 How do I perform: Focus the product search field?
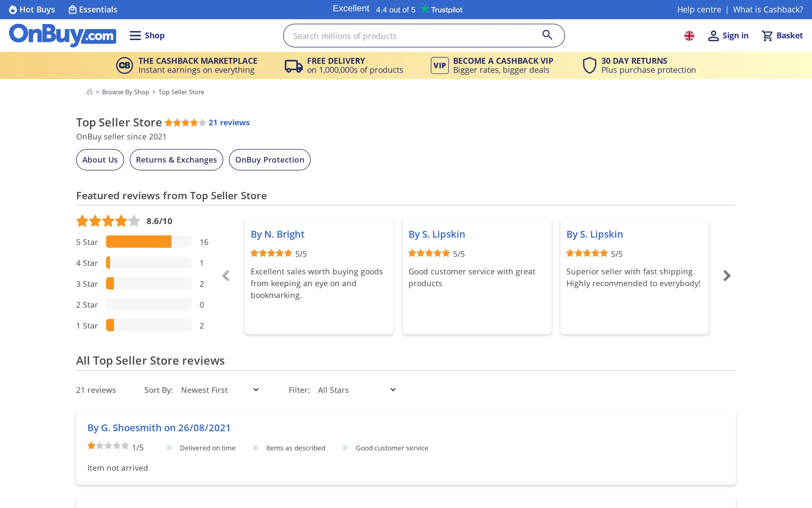(424, 36)
